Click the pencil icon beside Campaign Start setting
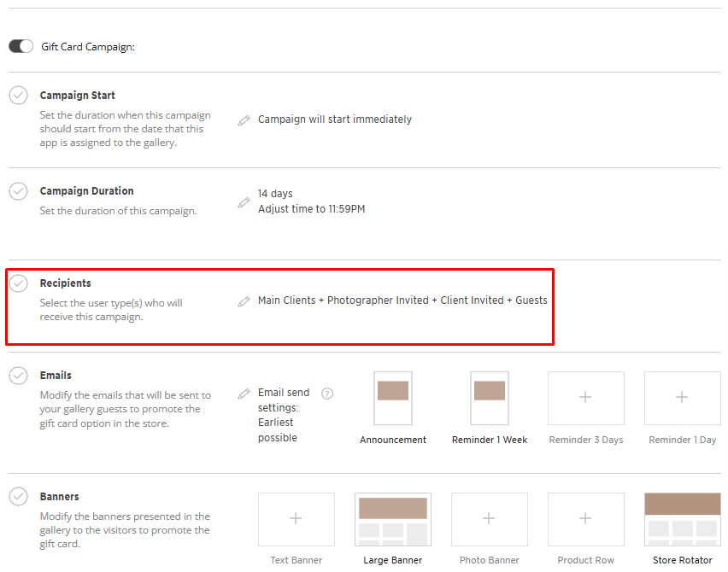This screenshot has width=728, height=572. 244,120
